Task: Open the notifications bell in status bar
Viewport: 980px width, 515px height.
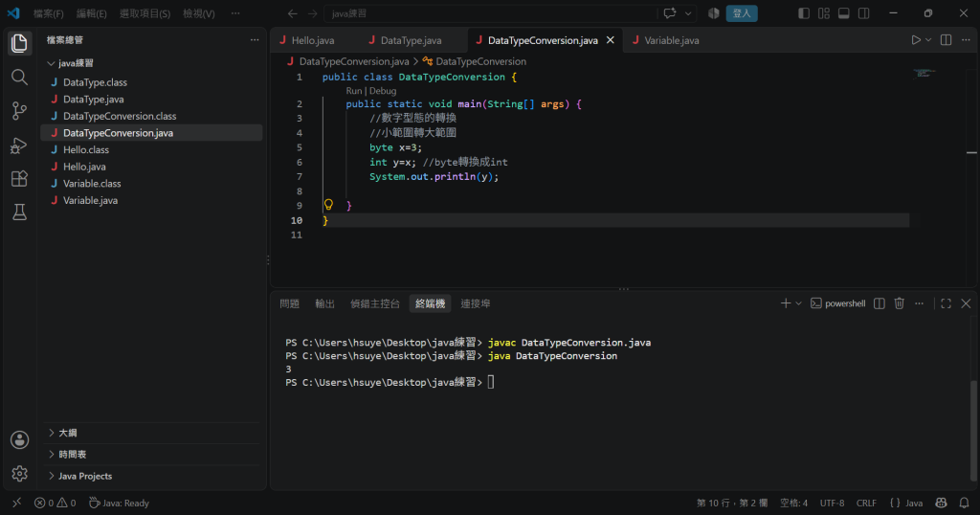Action: pos(965,503)
